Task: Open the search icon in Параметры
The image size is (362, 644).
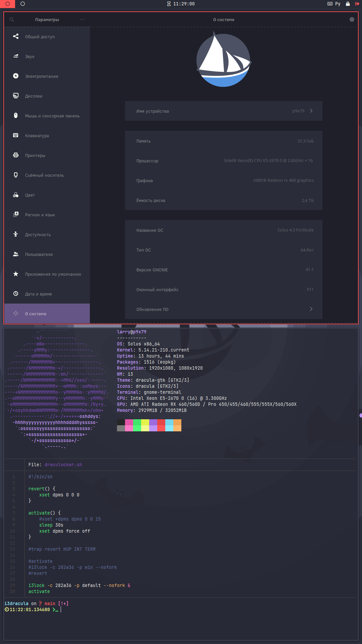Action: [x=12, y=20]
